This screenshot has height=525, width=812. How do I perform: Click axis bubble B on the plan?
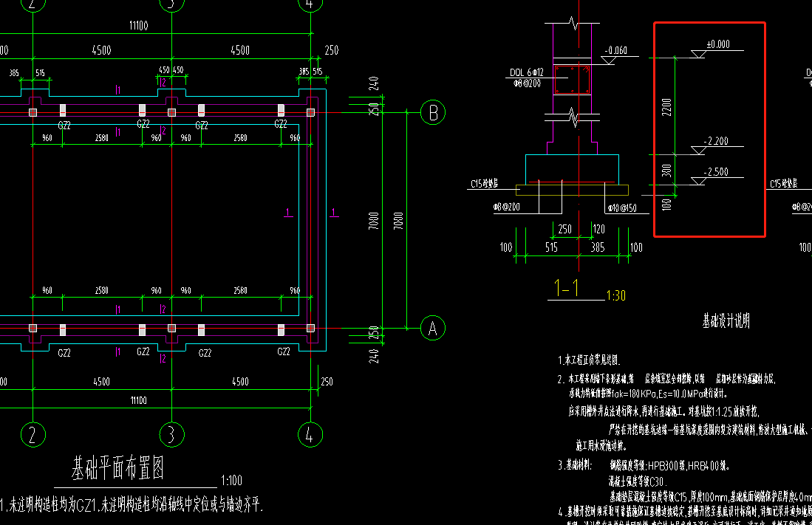[x=433, y=112]
